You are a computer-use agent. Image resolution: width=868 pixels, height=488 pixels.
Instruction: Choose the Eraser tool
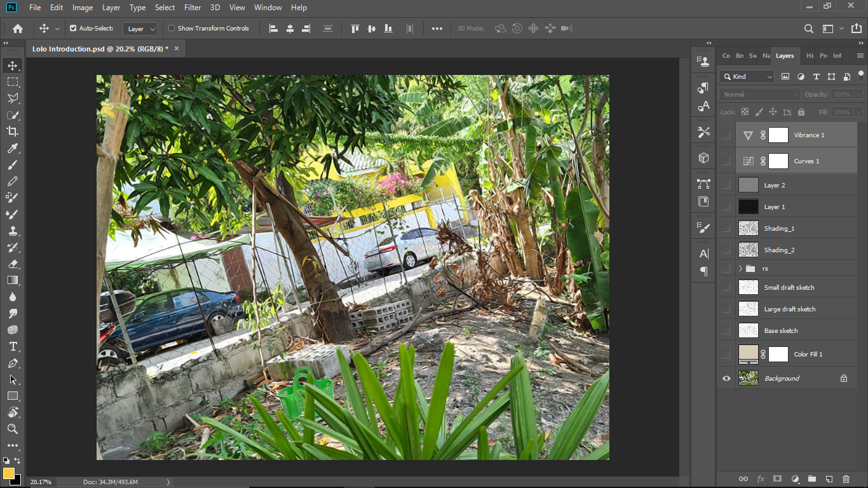coord(13,264)
